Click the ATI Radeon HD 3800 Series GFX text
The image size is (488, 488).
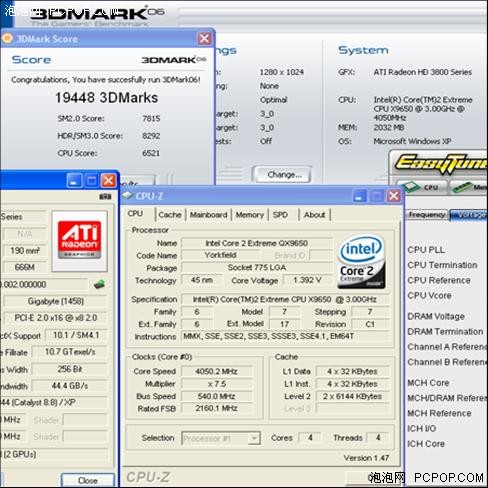pyautogui.click(x=422, y=72)
